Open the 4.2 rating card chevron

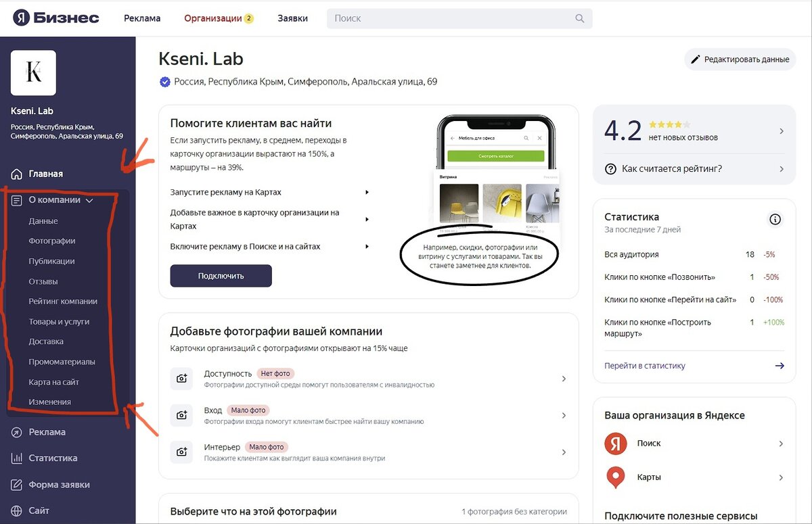click(x=782, y=131)
